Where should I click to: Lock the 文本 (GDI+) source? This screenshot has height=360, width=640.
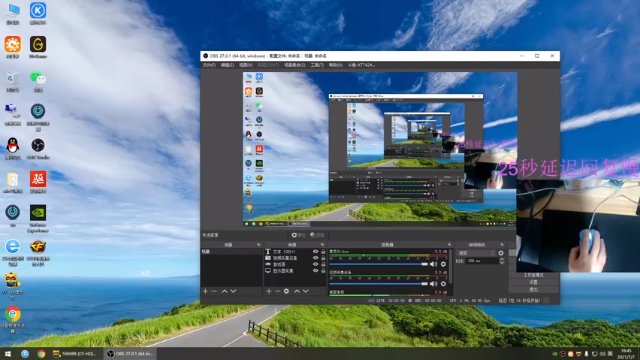(323, 252)
